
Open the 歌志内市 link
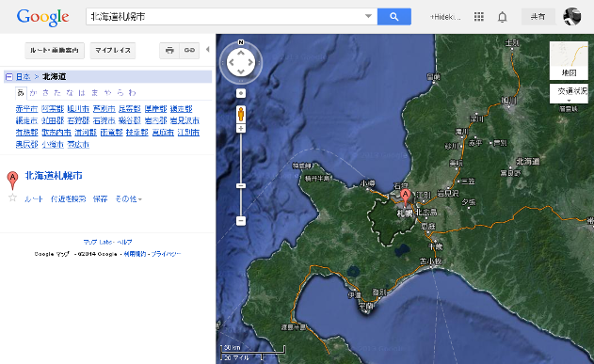[56, 133]
